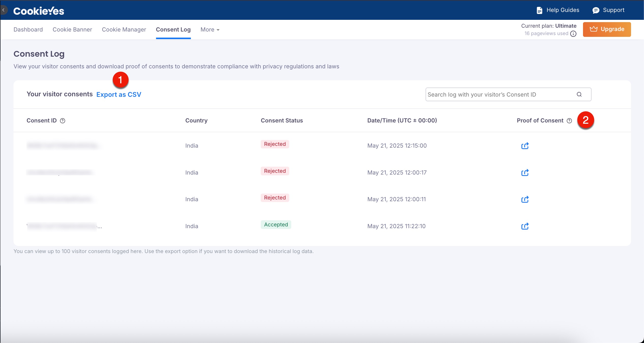Viewport: 644px width, 343px height.
Task: Expand the More dropdown menu
Action: click(x=210, y=30)
